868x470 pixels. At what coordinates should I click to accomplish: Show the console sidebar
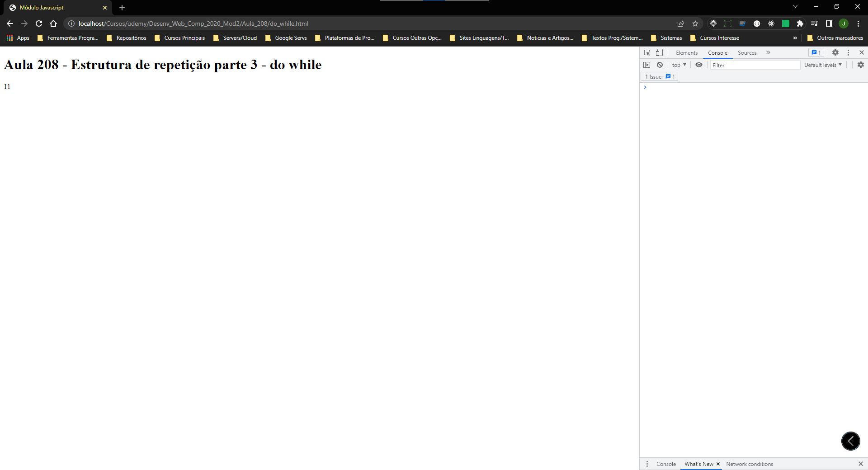pos(647,65)
